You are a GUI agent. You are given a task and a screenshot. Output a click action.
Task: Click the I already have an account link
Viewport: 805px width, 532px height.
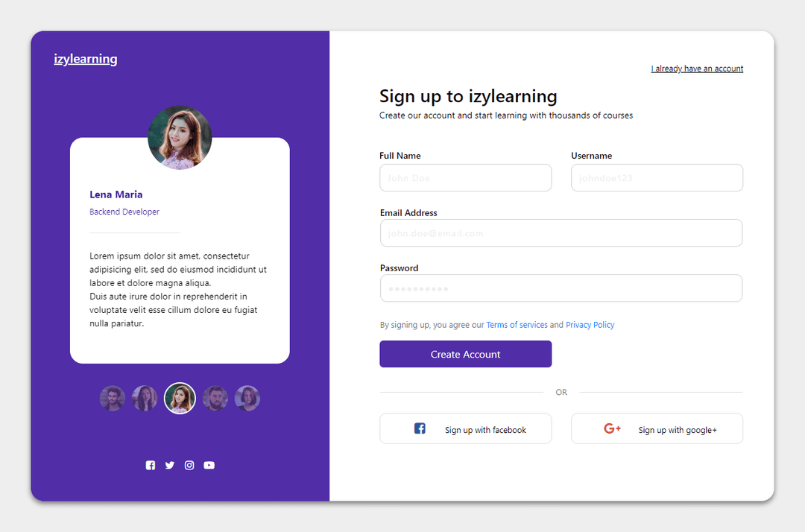coord(696,68)
